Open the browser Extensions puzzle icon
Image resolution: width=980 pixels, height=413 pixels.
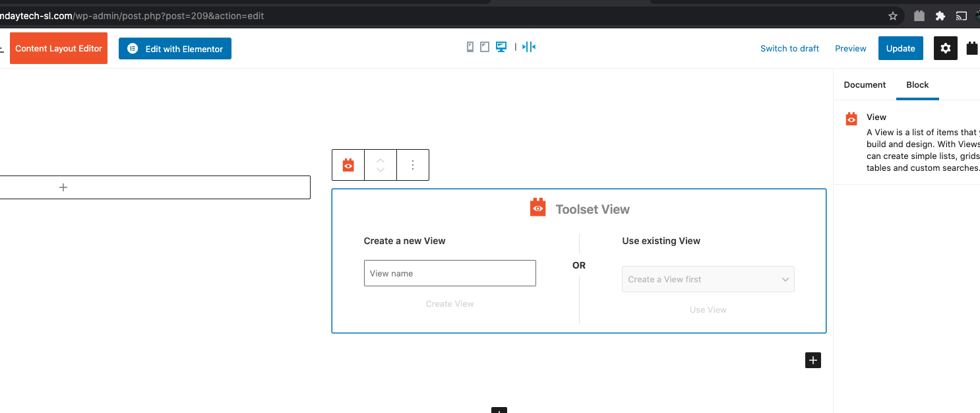pyautogui.click(x=940, y=16)
